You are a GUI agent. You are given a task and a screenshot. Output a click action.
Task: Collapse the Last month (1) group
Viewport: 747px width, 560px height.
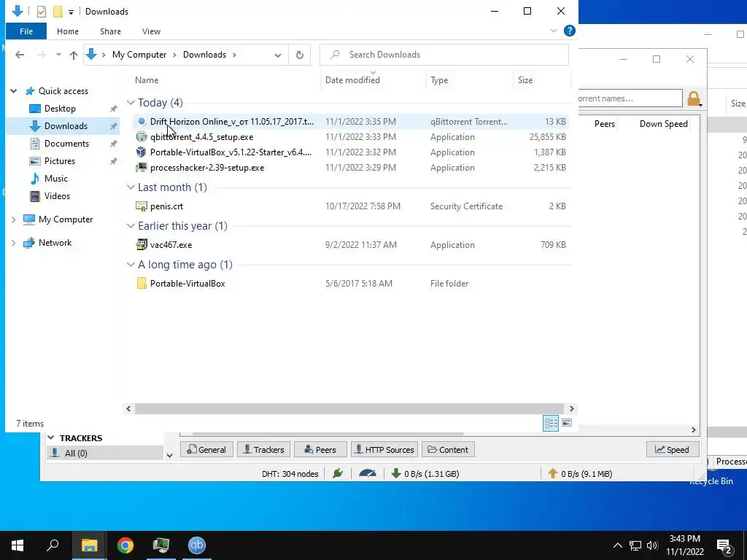click(x=131, y=187)
